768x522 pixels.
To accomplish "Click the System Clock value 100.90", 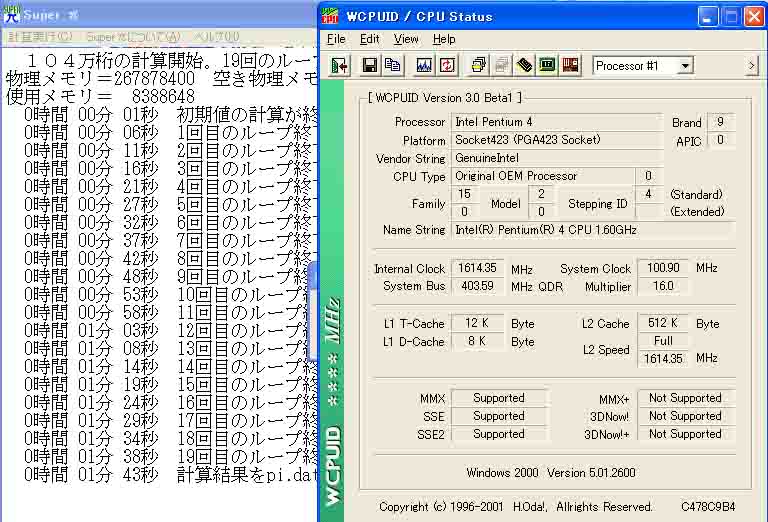I will 663,268.
